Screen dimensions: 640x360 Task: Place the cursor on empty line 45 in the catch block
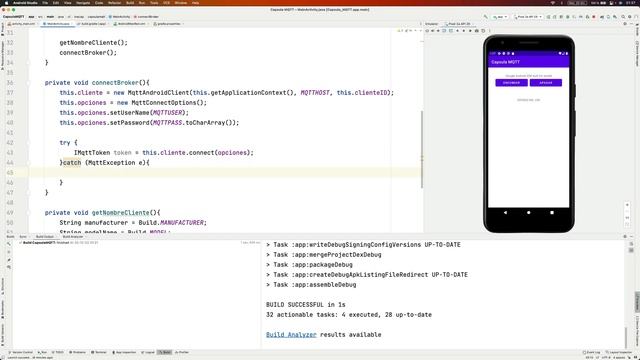[224, 173]
